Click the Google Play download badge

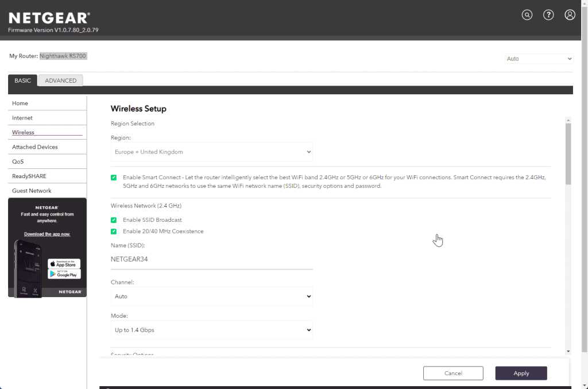pyautogui.click(x=64, y=274)
